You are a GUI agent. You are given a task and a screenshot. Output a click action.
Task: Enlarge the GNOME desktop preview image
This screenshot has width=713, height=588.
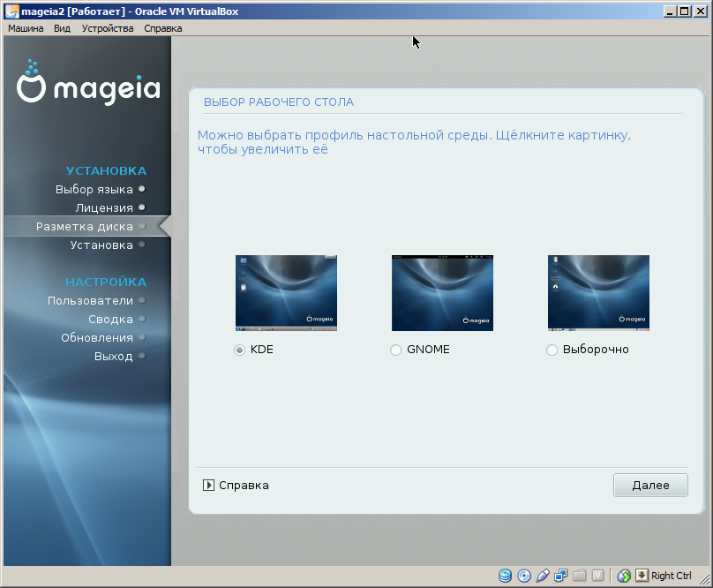(x=442, y=293)
